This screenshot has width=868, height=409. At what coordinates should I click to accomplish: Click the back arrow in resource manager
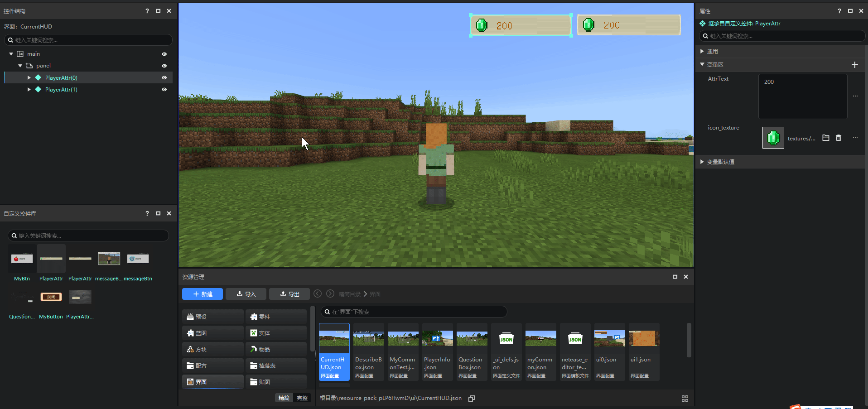point(318,294)
